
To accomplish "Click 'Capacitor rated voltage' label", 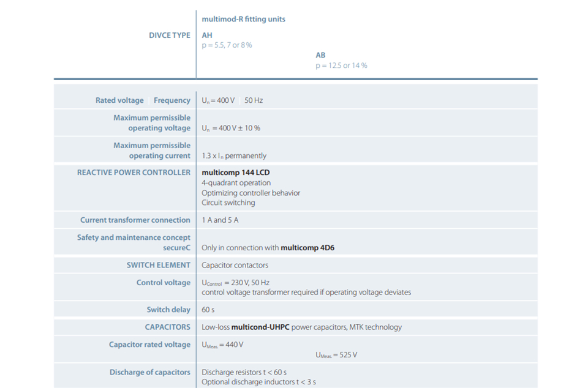I will [149, 345].
